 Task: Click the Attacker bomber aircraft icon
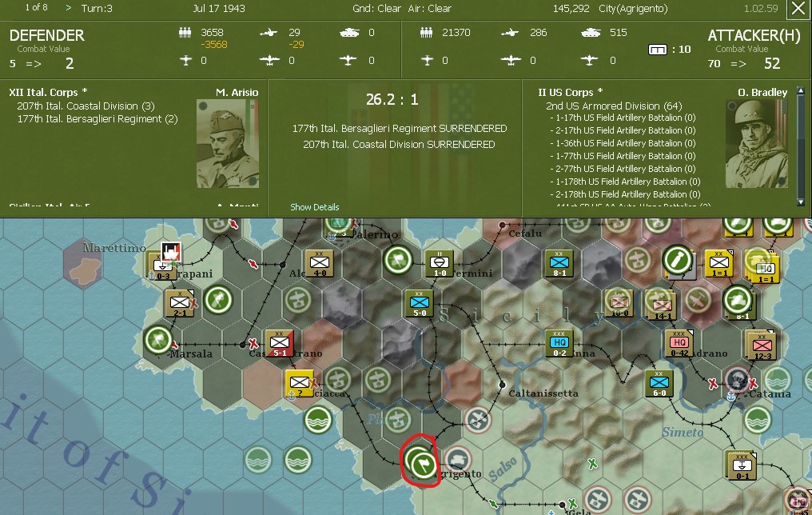point(511,61)
